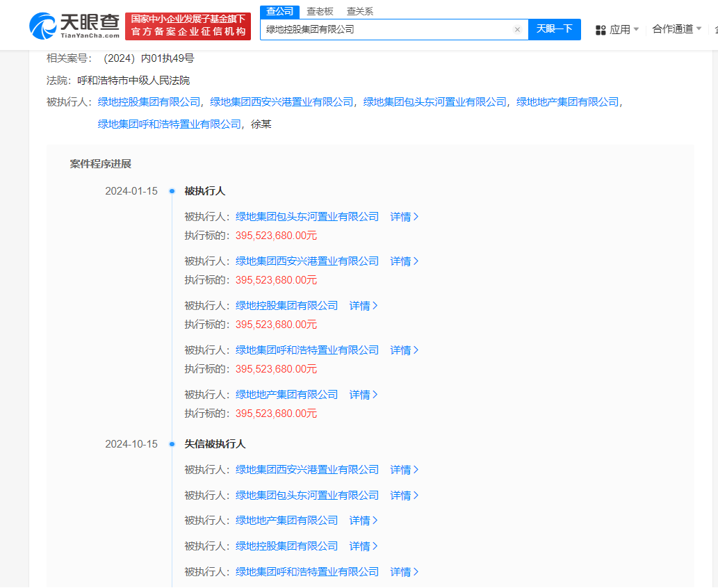Click the 案件程序进展 heading
Image resolution: width=718 pixels, height=588 pixels.
point(101,164)
